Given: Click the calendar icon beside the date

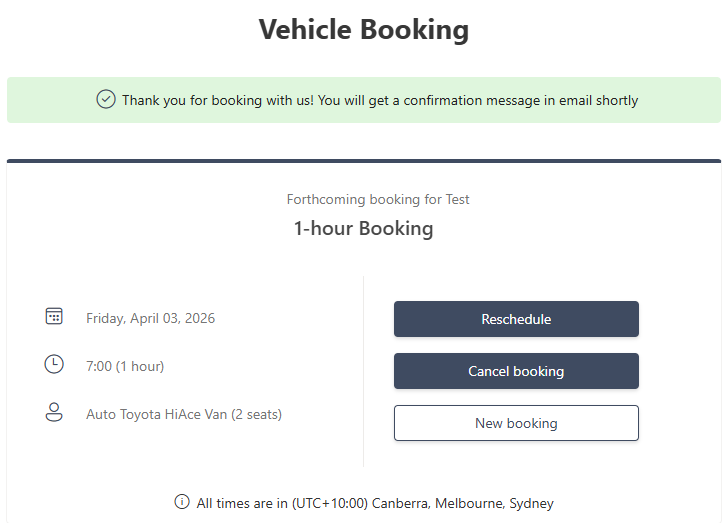Looking at the screenshot, I should tap(54, 317).
